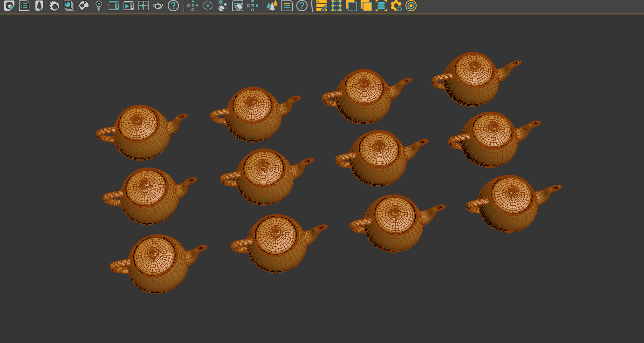Click the orange gear with refresh arrow
This screenshot has width=644, height=343.
[x=396, y=6]
